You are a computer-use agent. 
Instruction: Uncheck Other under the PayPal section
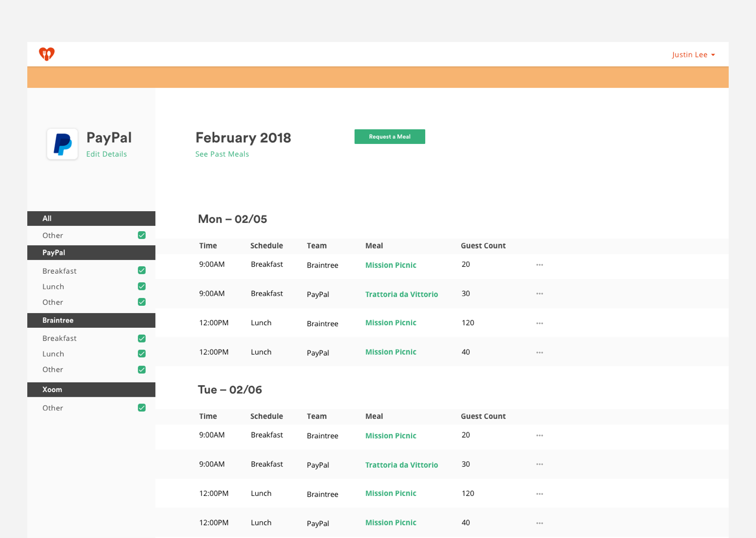(x=142, y=302)
